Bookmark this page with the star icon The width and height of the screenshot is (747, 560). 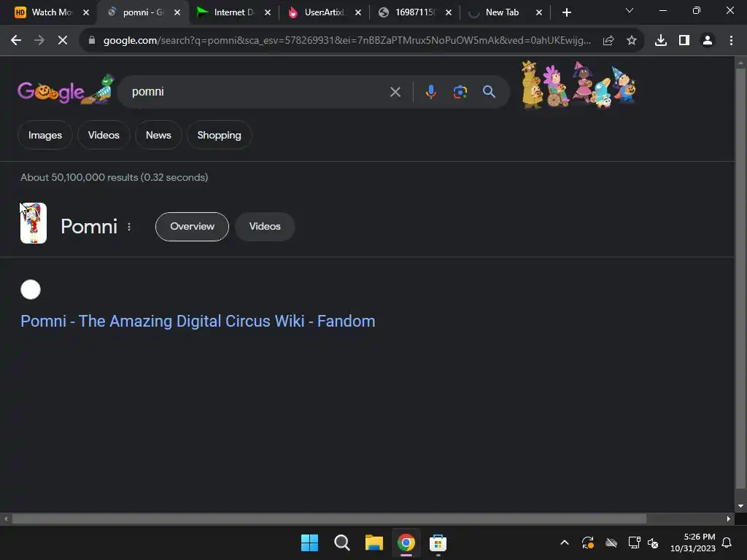[x=632, y=41]
